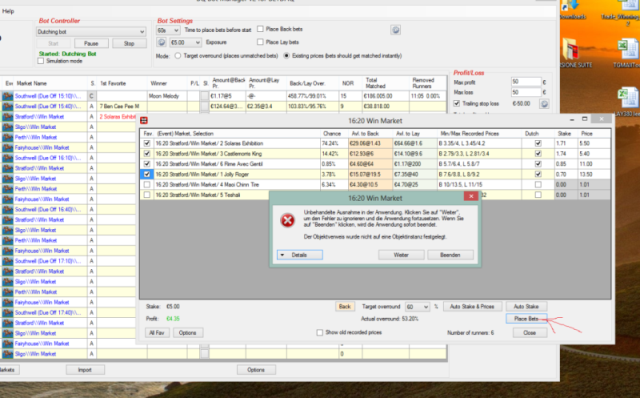Check Dutch box for 4 Maoi Chinn Tire
Viewport: 640px width, 398px height.
pos(538,185)
